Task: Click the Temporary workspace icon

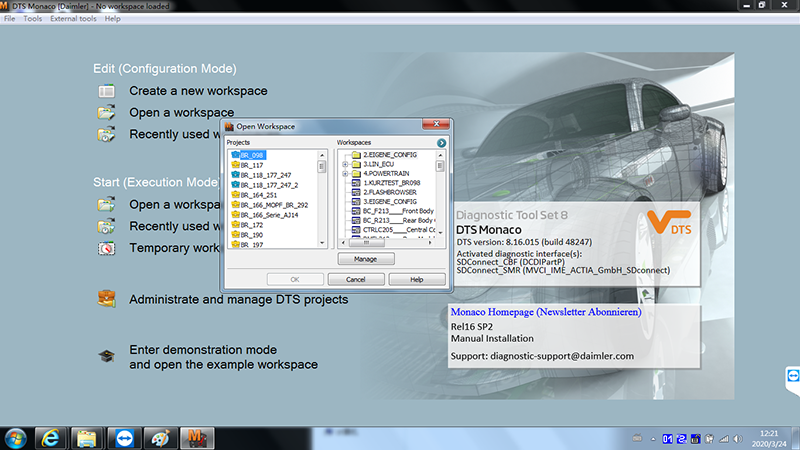Action: coord(107,248)
